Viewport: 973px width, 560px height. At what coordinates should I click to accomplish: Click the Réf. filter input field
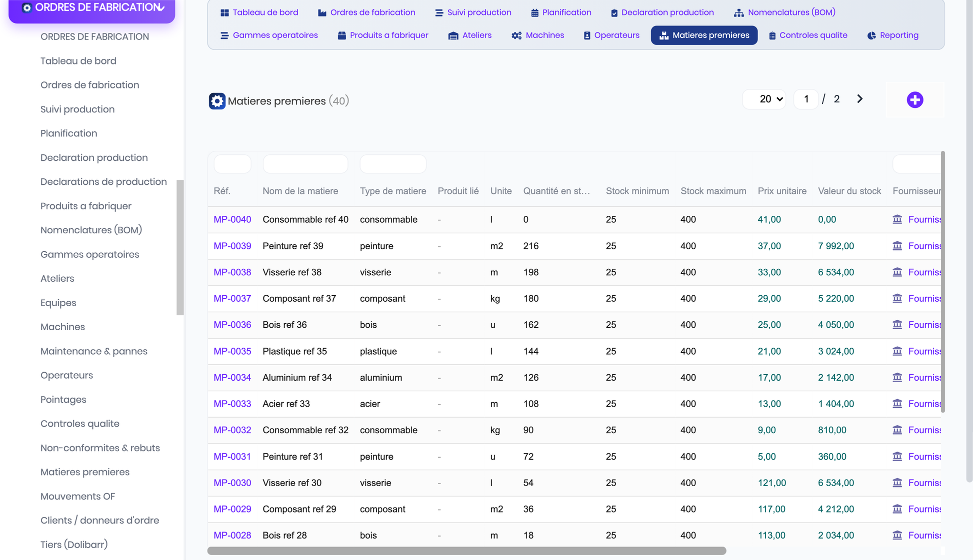232,164
